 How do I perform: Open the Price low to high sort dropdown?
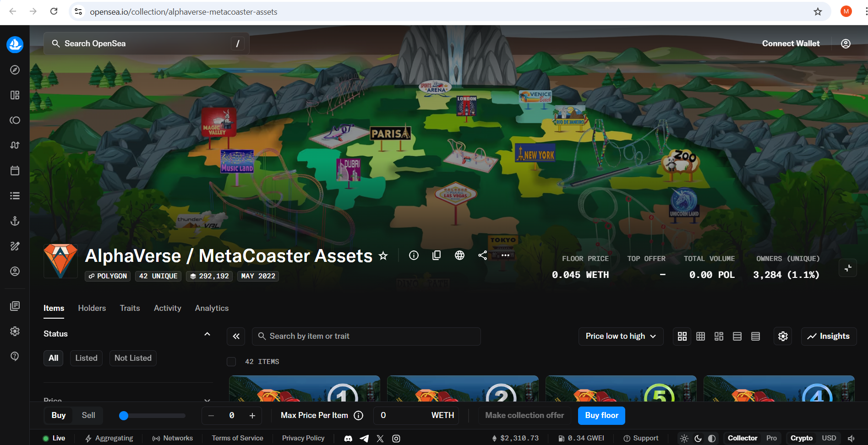pos(621,336)
